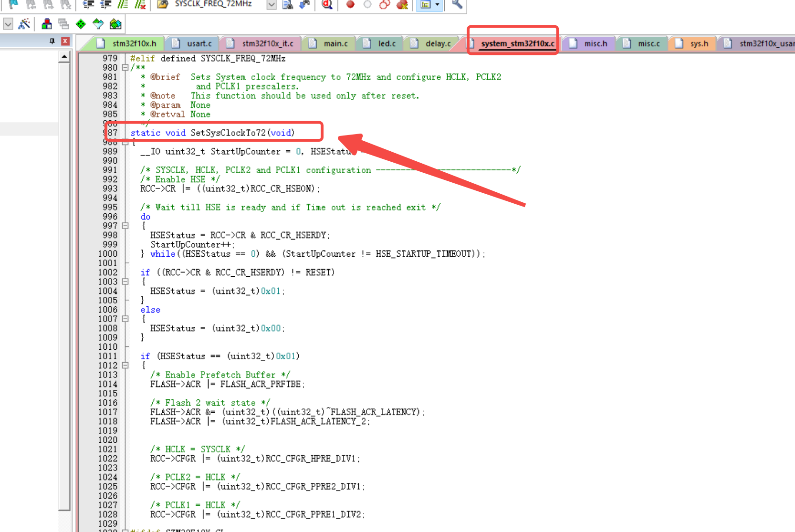Click the SYSCLK_FREQ_72MHz search text field
This screenshot has width=795, height=532.
[x=217, y=4]
